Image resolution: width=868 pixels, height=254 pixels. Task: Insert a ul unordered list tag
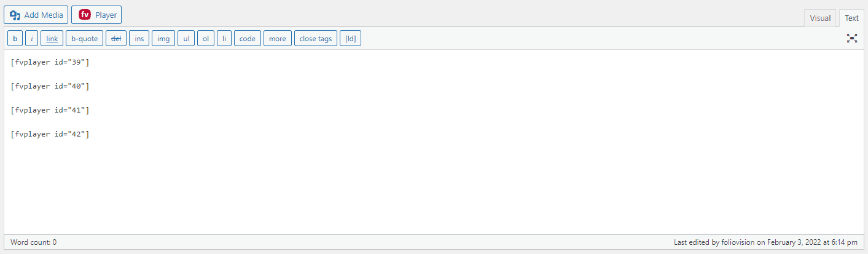(x=186, y=39)
